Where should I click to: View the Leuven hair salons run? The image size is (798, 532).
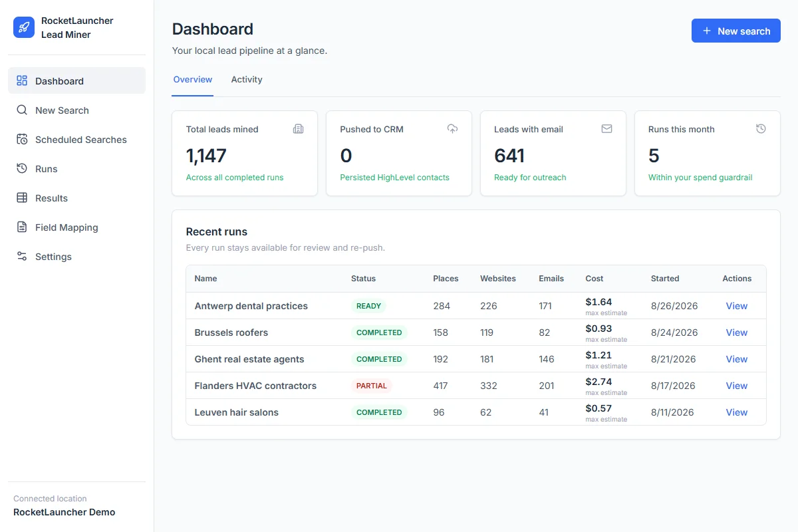(x=736, y=412)
